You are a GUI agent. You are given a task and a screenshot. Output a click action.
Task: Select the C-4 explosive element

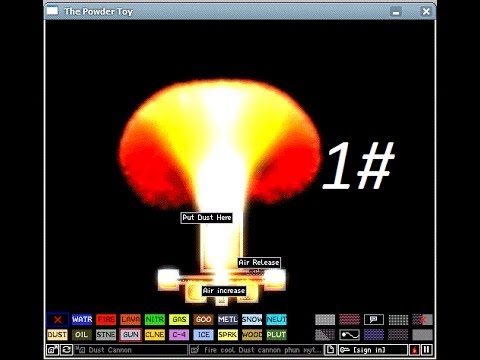click(x=179, y=335)
